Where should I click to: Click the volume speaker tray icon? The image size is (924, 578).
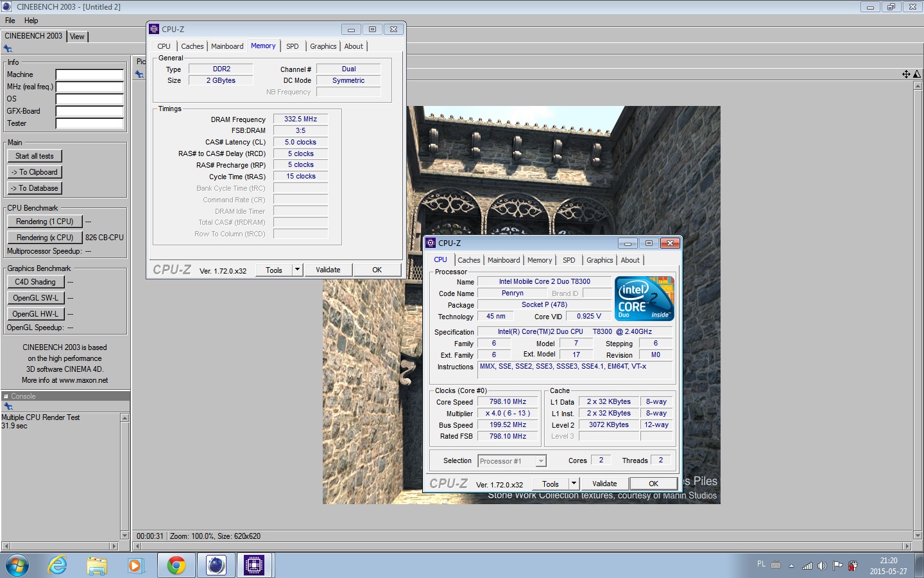[822, 566]
